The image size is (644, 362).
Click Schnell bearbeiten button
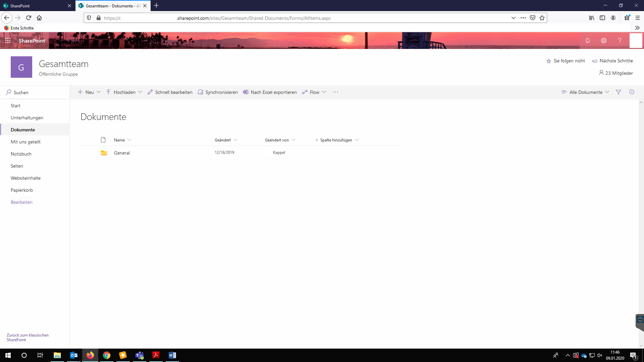170,92
